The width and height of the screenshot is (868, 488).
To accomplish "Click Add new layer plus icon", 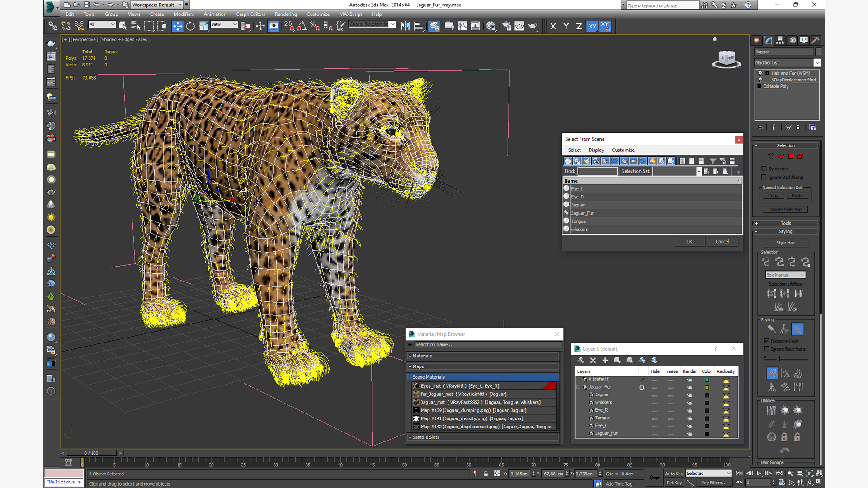I will [605, 360].
